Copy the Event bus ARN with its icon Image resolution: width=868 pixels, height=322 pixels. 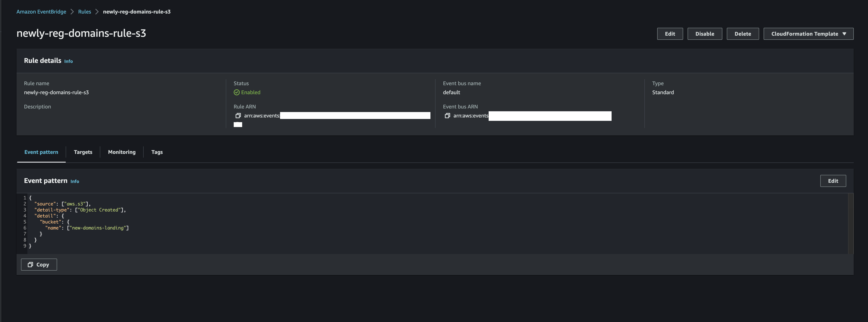(x=447, y=116)
